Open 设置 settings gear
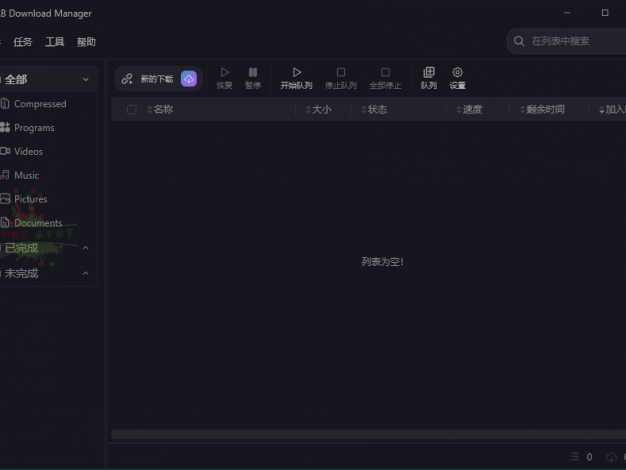Viewport: 626px width, 470px height. coord(458,78)
